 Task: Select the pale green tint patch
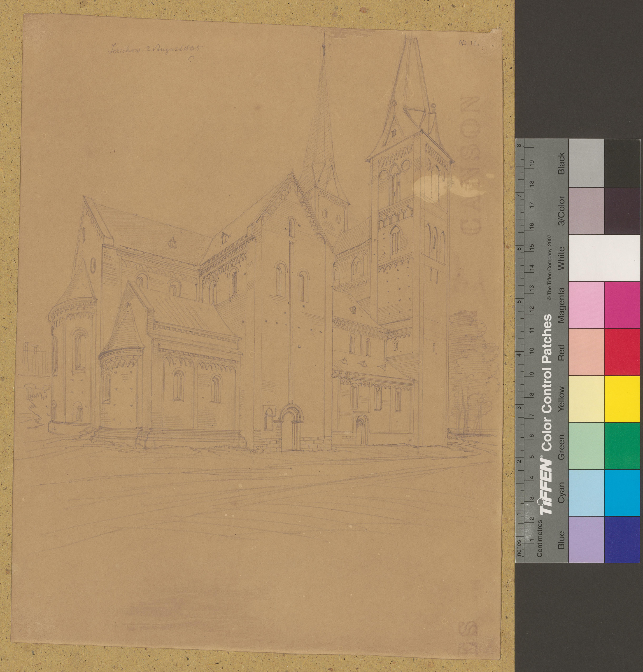[x=586, y=446]
